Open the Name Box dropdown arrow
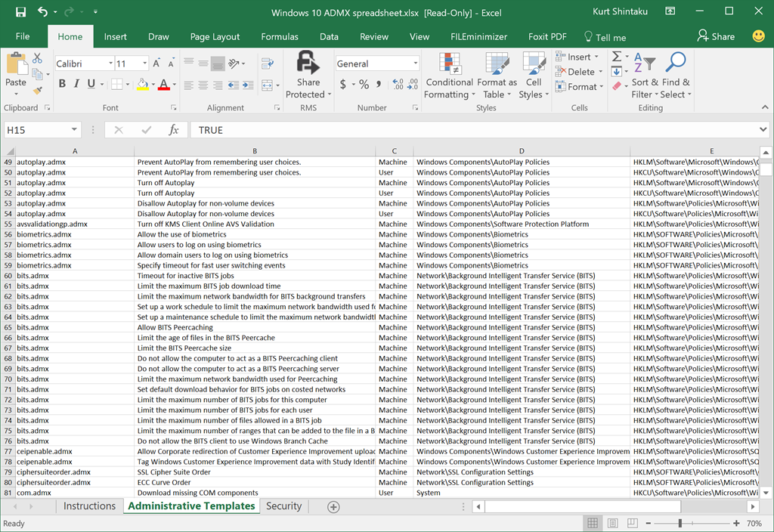This screenshot has height=532, width=774. (x=74, y=130)
